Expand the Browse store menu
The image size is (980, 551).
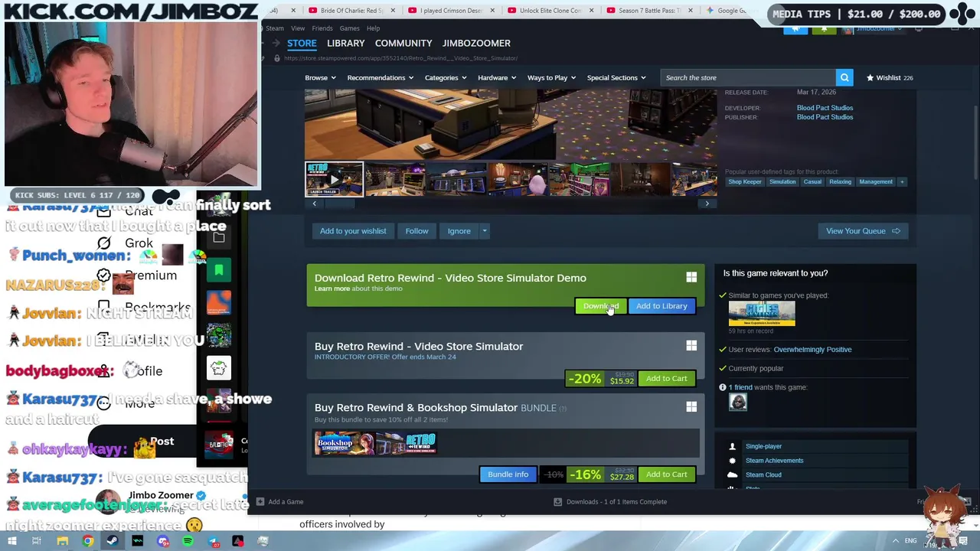pos(319,77)
